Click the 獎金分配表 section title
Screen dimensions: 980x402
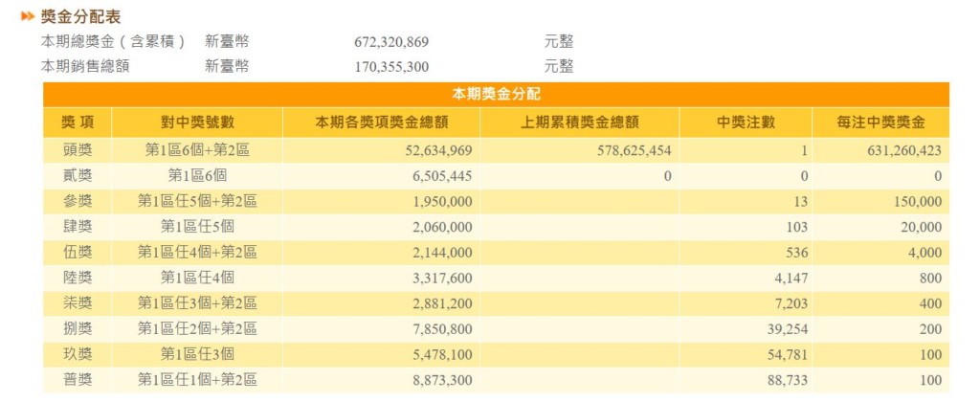80,17
